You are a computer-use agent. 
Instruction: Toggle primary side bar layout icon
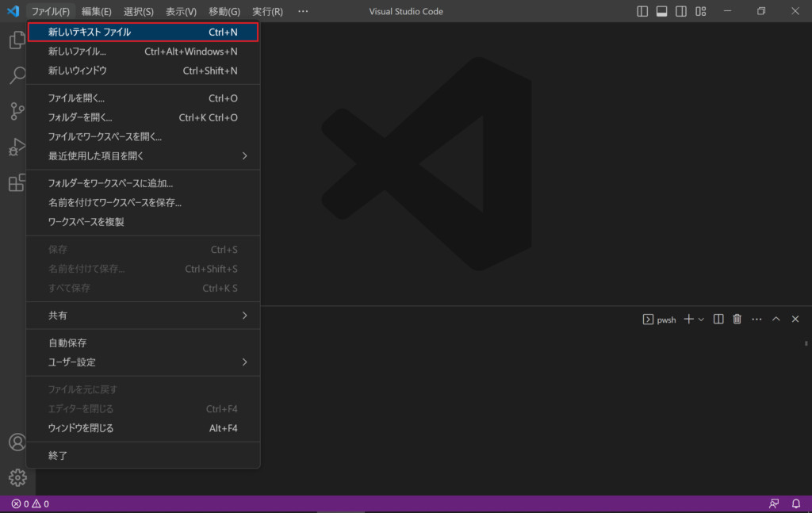pos(642,11)
